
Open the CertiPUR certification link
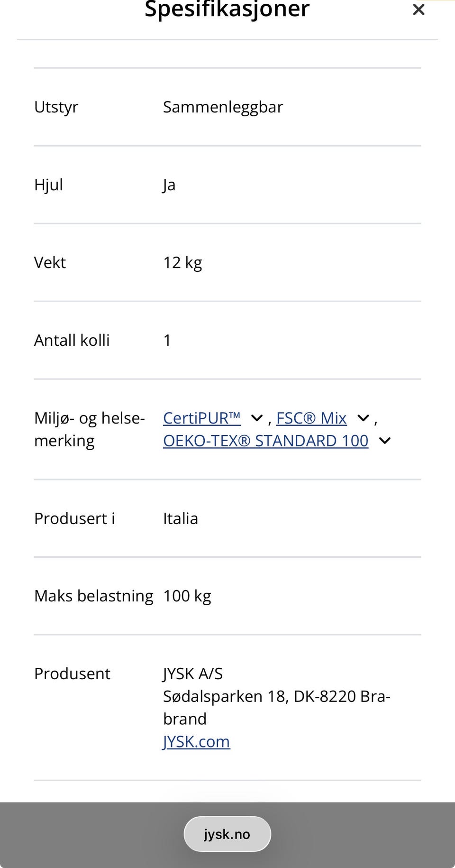coord(202,418)
